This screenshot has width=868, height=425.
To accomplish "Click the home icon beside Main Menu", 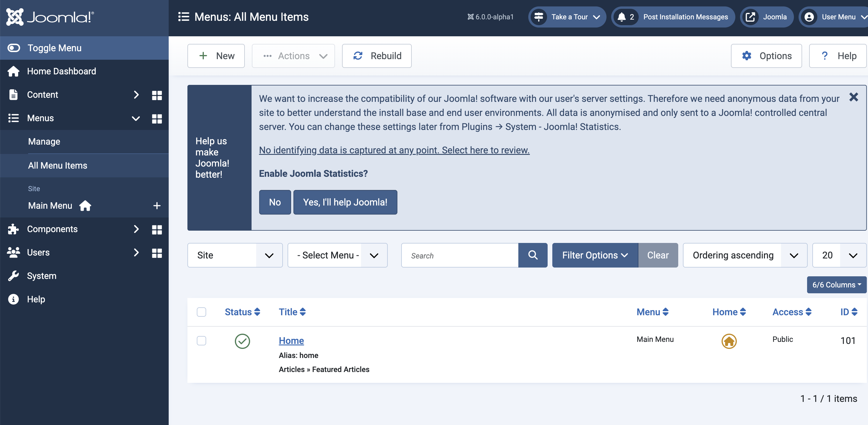I will pyautogui.click(x=85, y=205).
